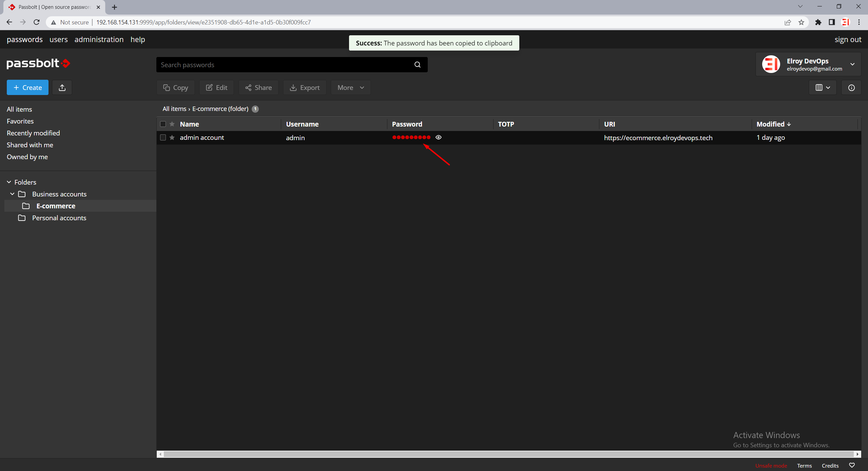Sort by the Name column header
868x471 pixels.
(x=189, y=124)
